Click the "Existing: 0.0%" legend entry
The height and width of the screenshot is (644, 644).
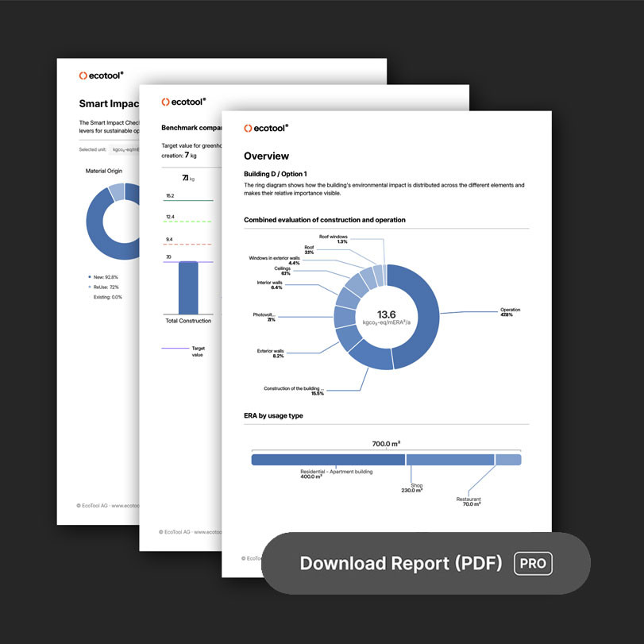click(107, 297)
